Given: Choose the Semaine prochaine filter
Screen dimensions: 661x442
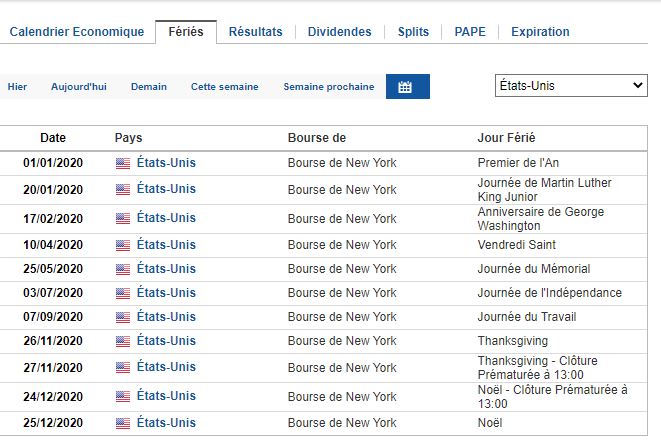Looking at the screenshot, I should click(x=328, y=87).
